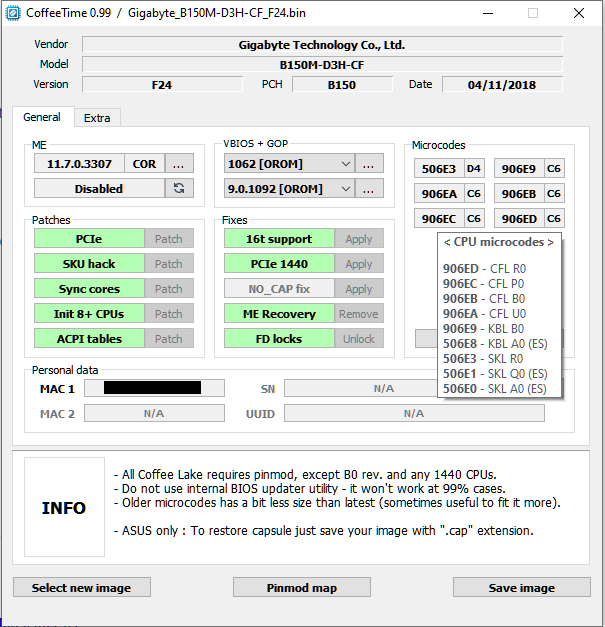
Task: Choose 906EB - CFL B0 in microcodes list
Action: 484,298
